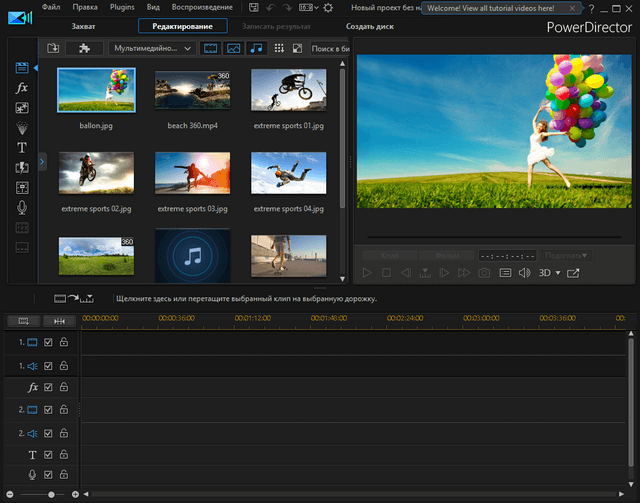Image resolution: width=640 pixels, height=503 pixels.
Task: Toggle lock on audio track 2
Action: (63, 432)
